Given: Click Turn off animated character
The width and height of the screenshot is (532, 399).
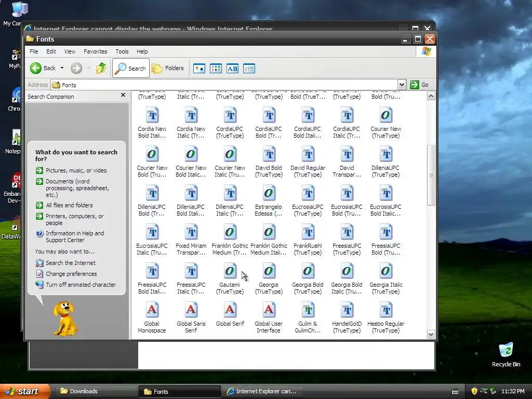Looking at the screenshot, I should pos(81,285).
